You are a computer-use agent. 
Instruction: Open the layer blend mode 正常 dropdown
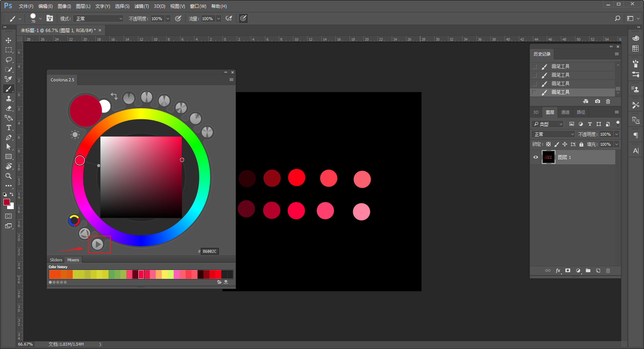[x=553, y=134]
